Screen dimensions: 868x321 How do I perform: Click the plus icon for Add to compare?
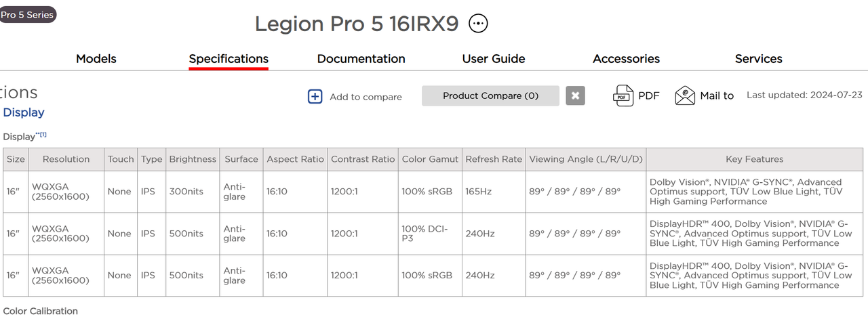(x=315, y=96)
